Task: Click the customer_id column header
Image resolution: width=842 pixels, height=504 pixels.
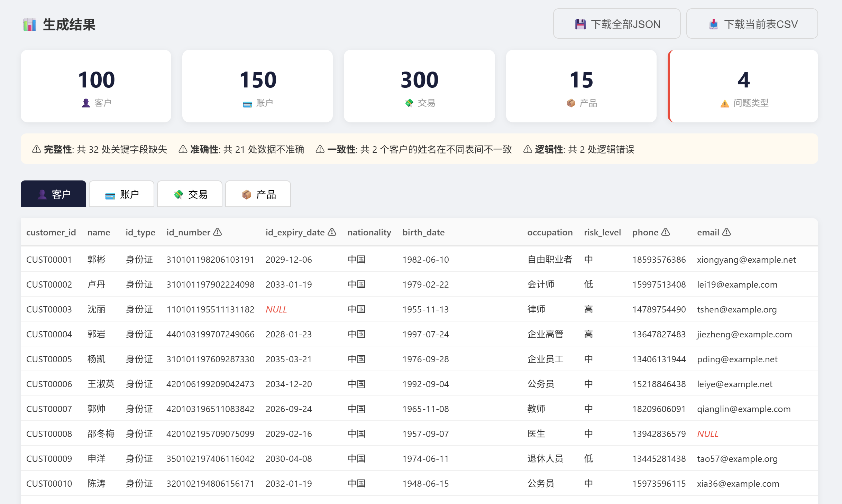Action: point(51,232)
